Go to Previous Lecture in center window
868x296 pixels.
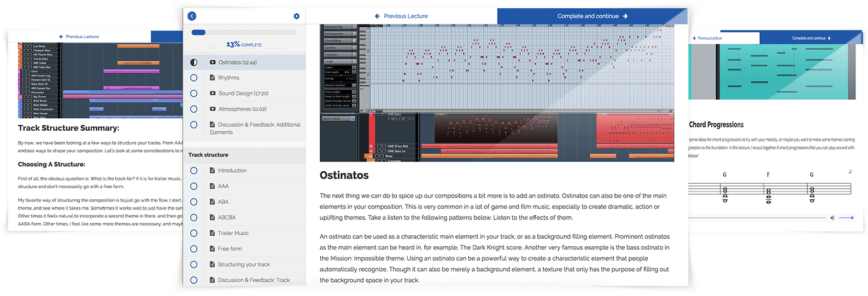401,16
